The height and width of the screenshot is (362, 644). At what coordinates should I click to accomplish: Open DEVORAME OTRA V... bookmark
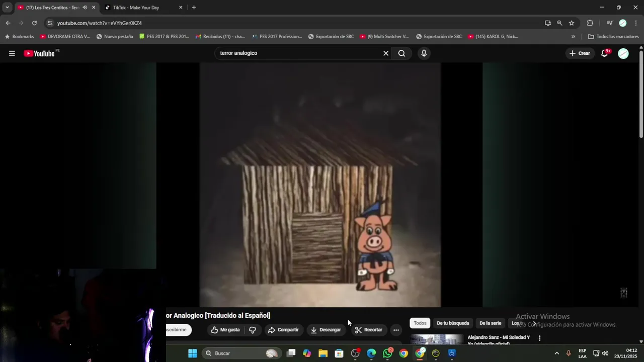click(x=65, y=37)
